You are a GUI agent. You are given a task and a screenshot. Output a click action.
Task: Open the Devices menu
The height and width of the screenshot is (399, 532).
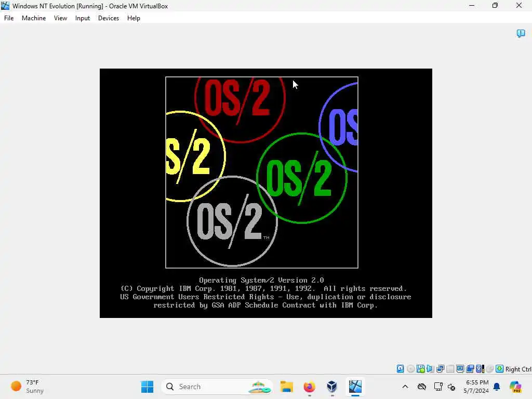(x=109, y=18)
